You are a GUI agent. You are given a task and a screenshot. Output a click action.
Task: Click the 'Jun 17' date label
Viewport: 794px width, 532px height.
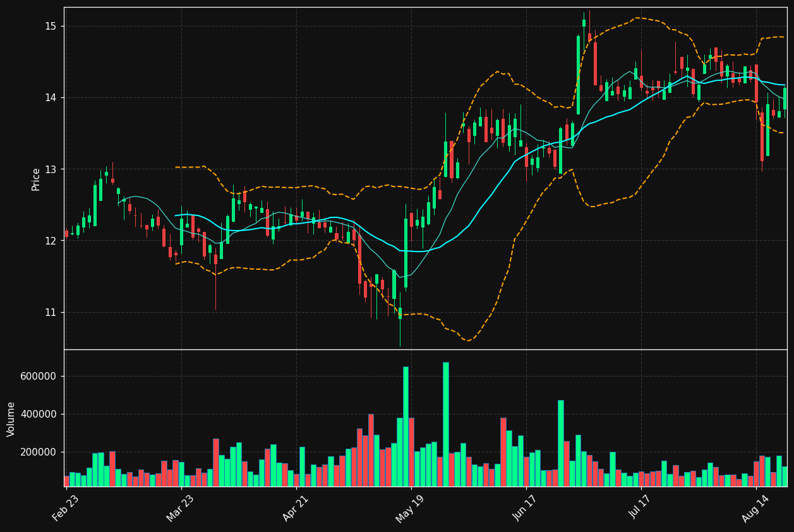(526, 508)
